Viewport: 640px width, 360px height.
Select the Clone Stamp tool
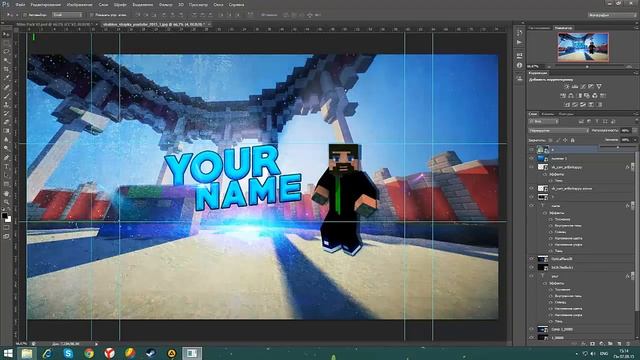pos(6,104)
